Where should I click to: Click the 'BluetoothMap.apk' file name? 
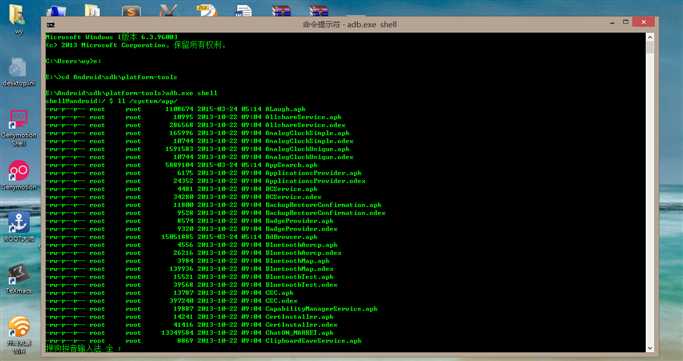[298, 261]
